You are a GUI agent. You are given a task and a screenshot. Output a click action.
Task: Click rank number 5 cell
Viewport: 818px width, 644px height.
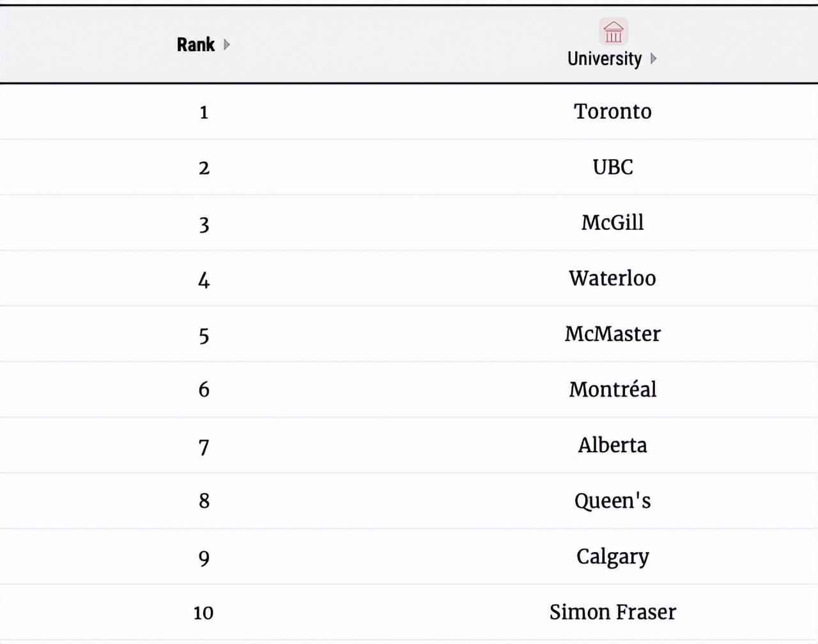204,335
